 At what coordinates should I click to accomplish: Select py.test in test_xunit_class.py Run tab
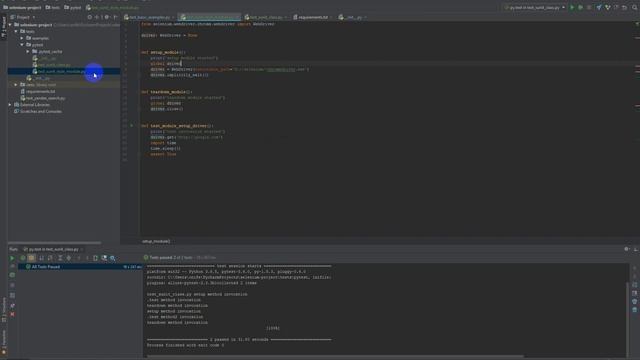click(53, 249)
